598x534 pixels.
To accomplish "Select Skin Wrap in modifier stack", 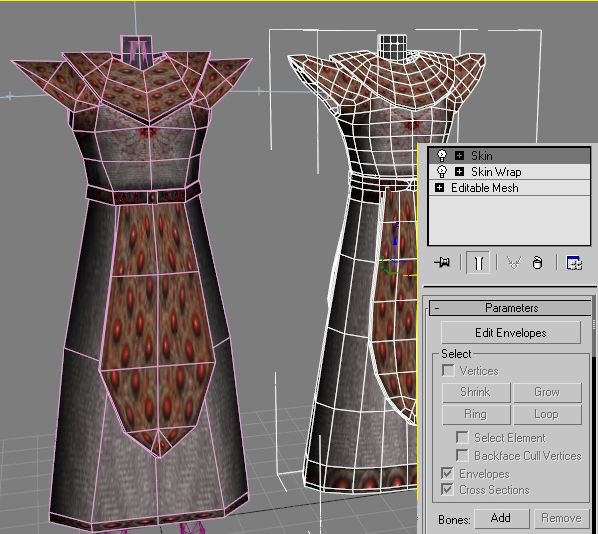I will pyautogui.click(x=496, y=172).
